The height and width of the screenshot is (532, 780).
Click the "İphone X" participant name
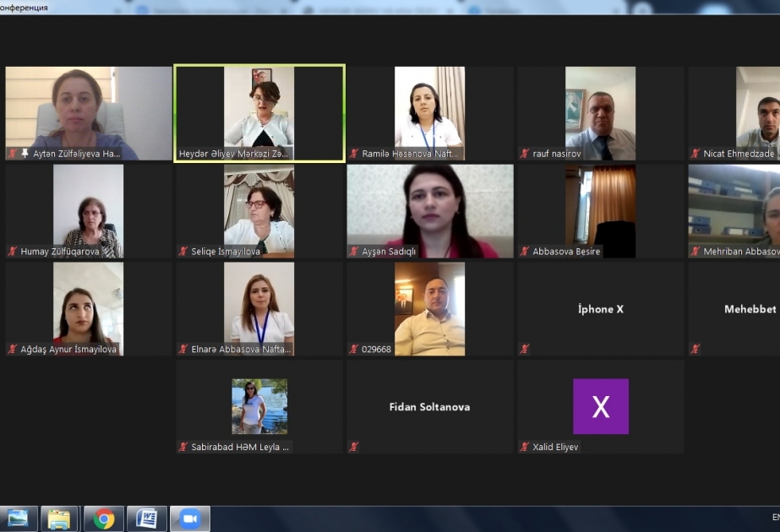point(601,309)
